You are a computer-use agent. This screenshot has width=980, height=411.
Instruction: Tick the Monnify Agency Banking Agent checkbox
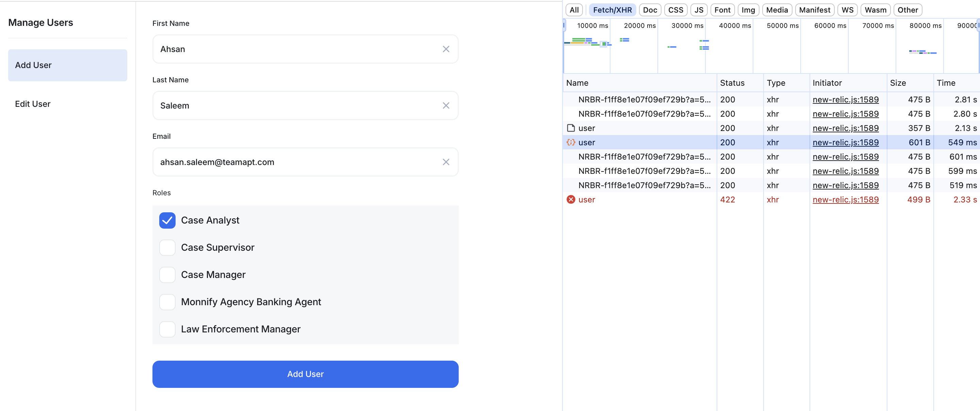(167, 302)
